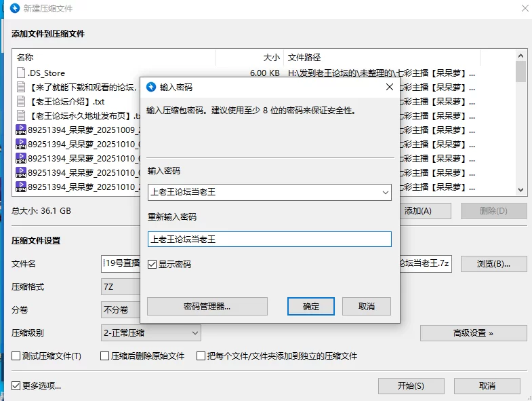Viewport: 532px width, 401px height.
Task: Open 密码管理器
Action: coord(207,306)
